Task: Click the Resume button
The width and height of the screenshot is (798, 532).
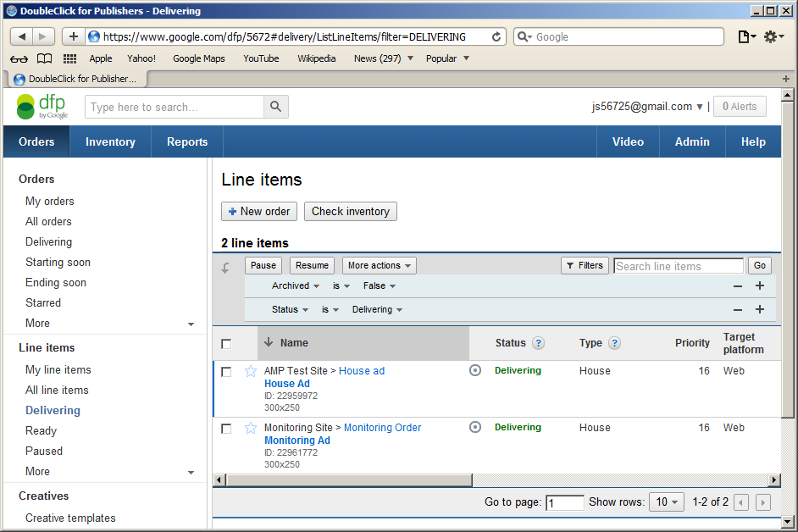Action: click(312, 265)
